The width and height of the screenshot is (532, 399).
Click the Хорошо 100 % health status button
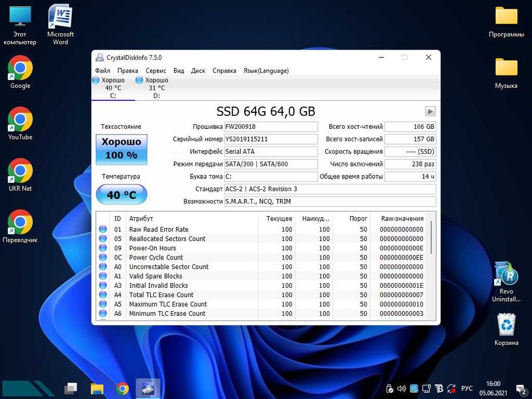coord(121,149)
